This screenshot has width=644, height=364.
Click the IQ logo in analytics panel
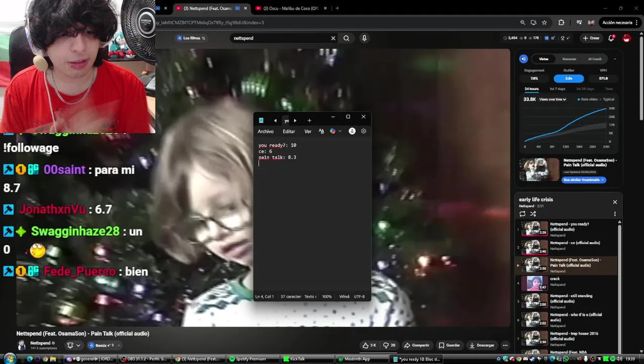pyautogui.click(x=523, y=59)
